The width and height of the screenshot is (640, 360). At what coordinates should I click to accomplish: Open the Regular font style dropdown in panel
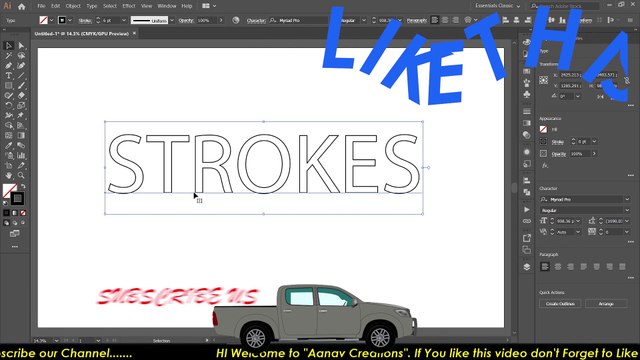click(627, 210)
